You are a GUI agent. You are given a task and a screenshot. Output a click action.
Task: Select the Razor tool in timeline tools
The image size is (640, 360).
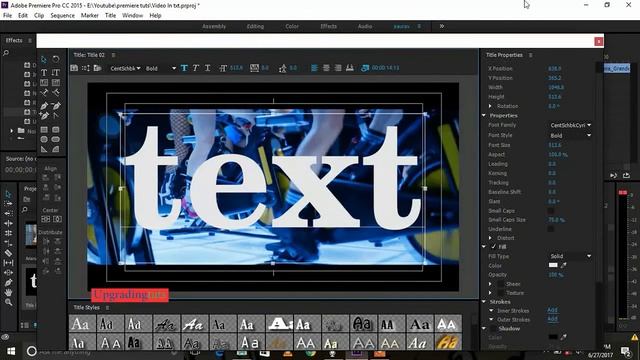(x=8, y=253)
